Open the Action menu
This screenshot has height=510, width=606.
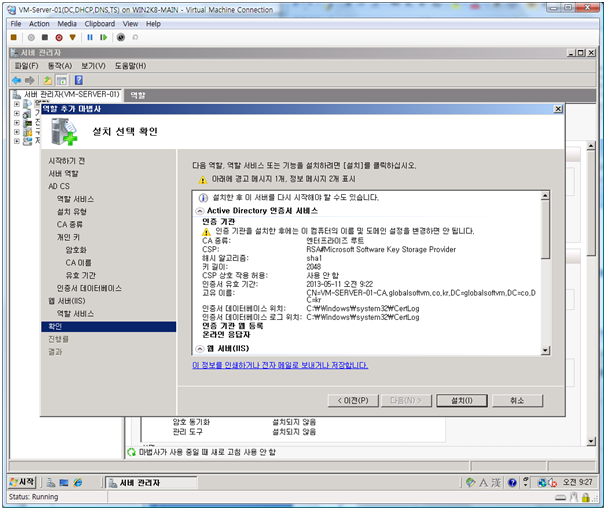(x=39, y=24)
